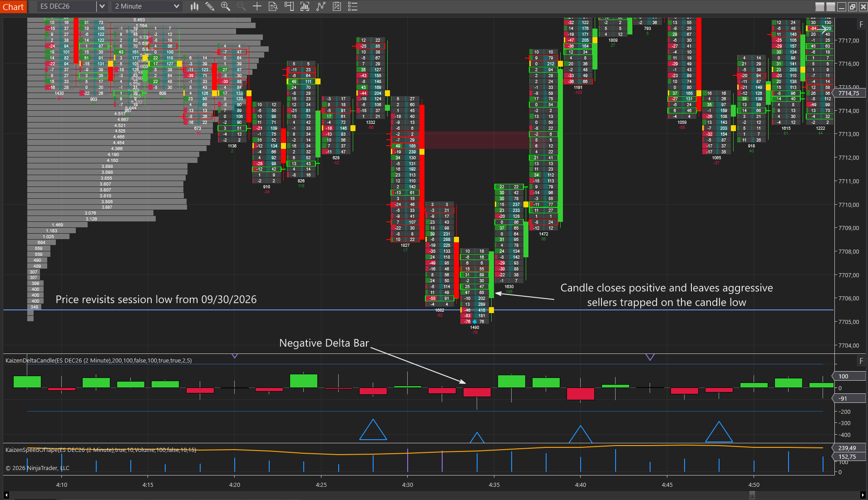The height and width of the screenshot is (500, 868).
Task: Click the 7710,00 price axis label
Action: (849, 205)
